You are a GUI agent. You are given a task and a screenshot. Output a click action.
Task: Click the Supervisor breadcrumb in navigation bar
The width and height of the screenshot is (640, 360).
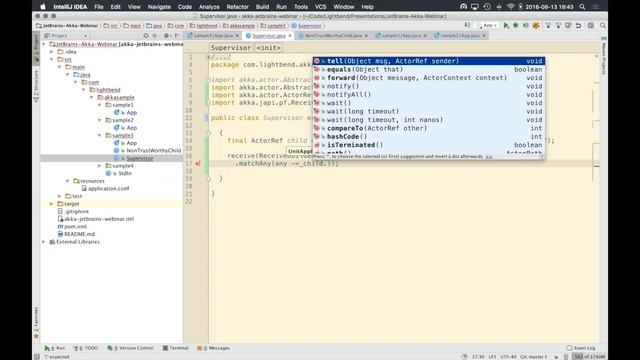[x=309, y=26]
